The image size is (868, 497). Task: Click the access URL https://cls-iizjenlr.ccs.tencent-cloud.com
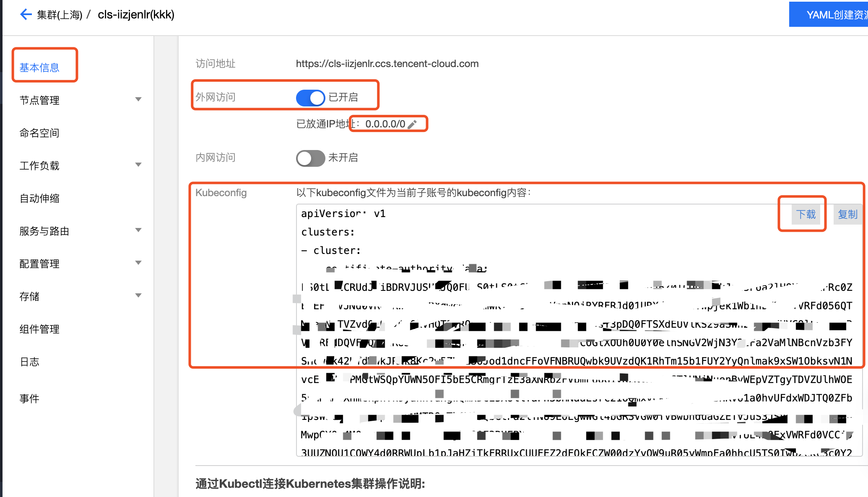pos(387,64)
